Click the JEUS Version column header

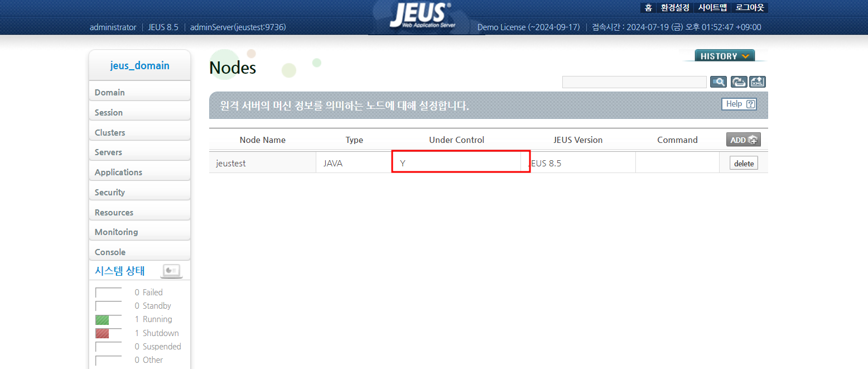coord(578,140)
